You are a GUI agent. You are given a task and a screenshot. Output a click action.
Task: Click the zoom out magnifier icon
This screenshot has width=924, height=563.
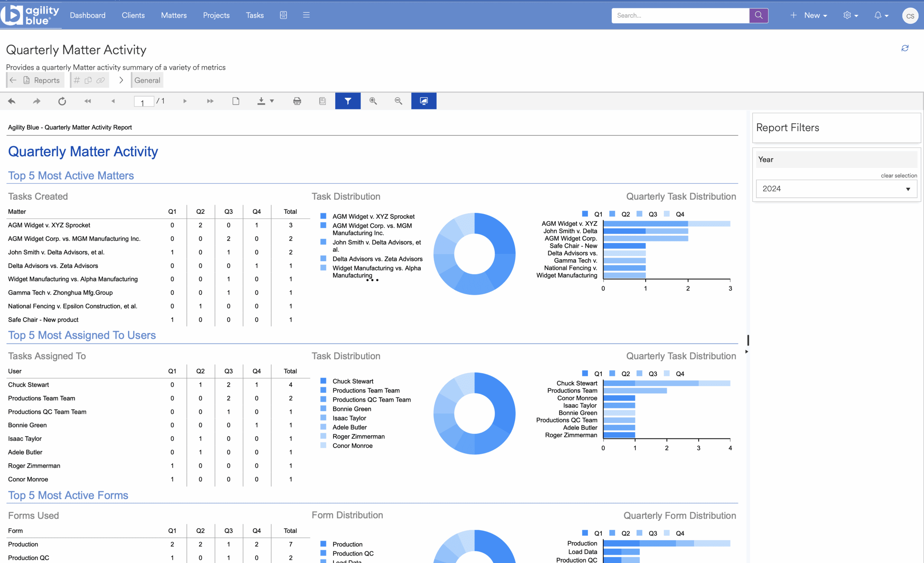pyautogui.click(x=398, y=101)
